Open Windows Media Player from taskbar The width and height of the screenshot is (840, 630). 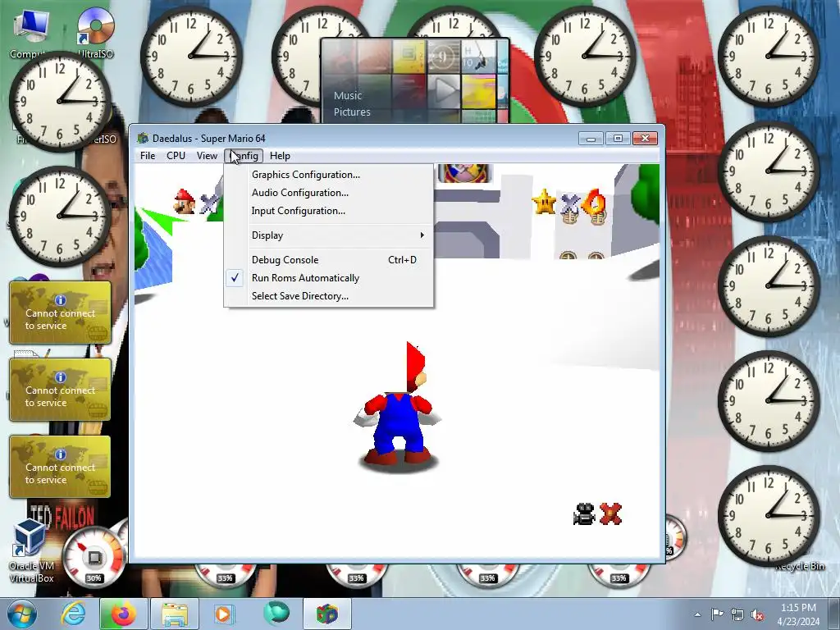click(x=224, y=614)
